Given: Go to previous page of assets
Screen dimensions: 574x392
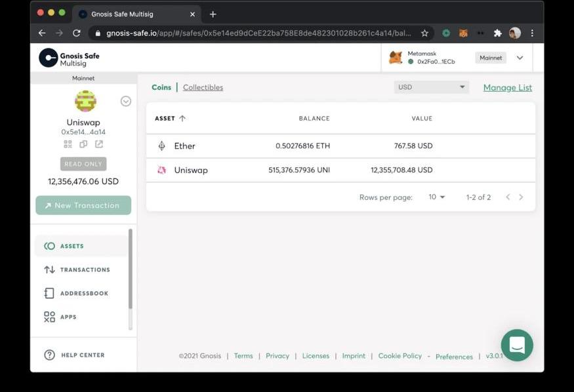Looking at the screenshot, I should point(508,197).
